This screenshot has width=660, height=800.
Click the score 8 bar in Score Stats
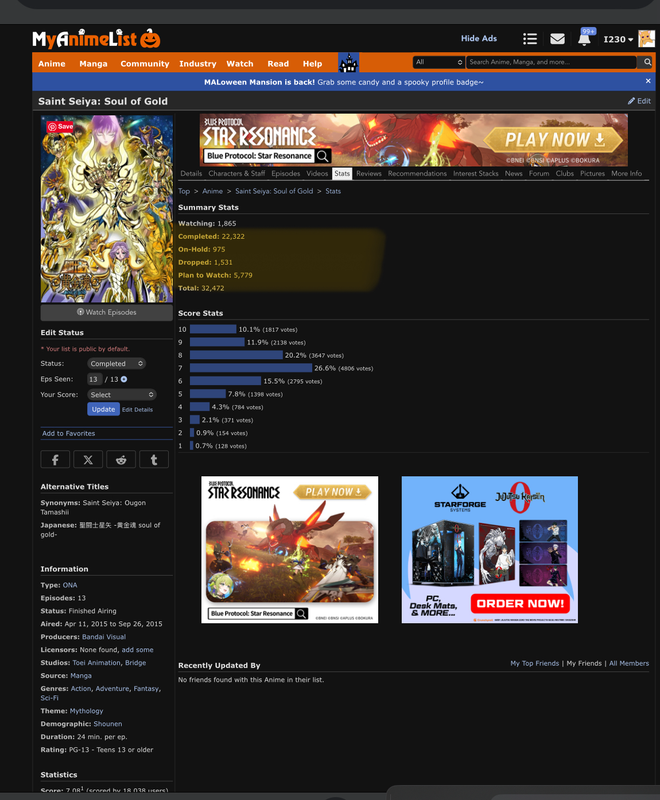236,355
